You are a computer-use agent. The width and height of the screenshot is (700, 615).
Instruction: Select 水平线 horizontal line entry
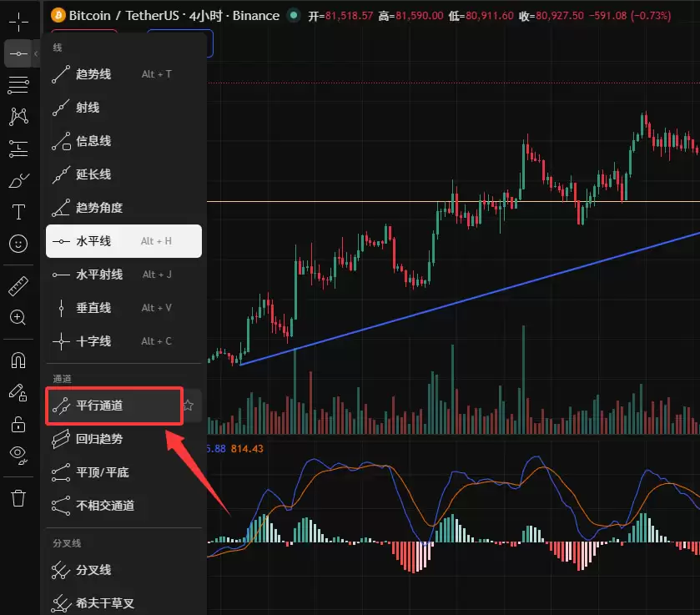coord(123,241)
